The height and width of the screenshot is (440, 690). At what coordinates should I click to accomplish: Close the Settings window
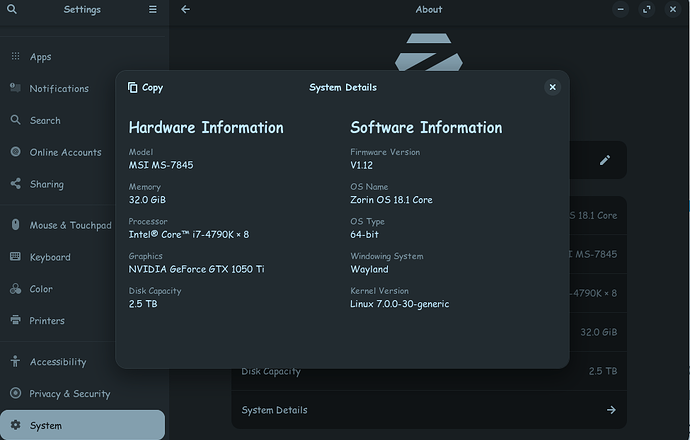pos(673,9)
